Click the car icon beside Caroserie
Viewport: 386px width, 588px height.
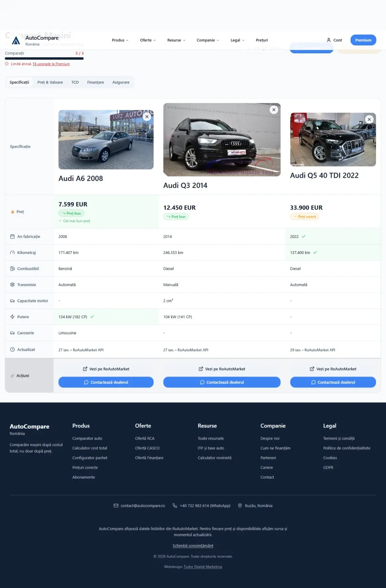[12, 333]
